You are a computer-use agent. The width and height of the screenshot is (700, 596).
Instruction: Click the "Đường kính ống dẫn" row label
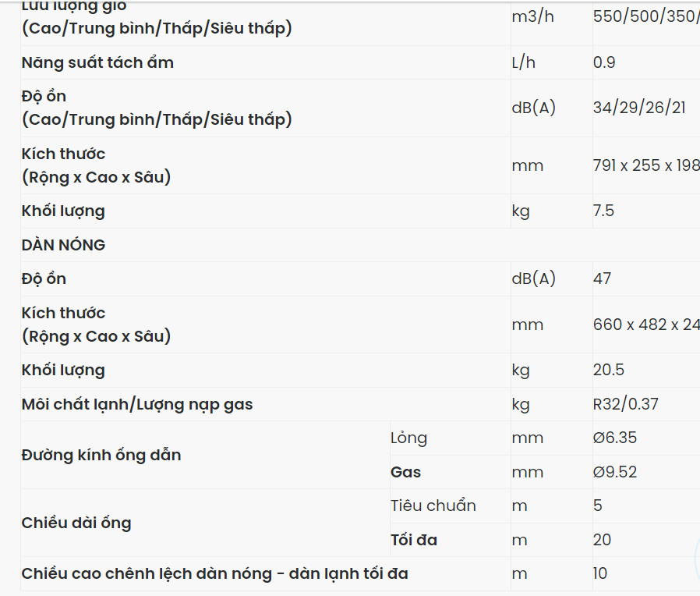click(101, 455)
